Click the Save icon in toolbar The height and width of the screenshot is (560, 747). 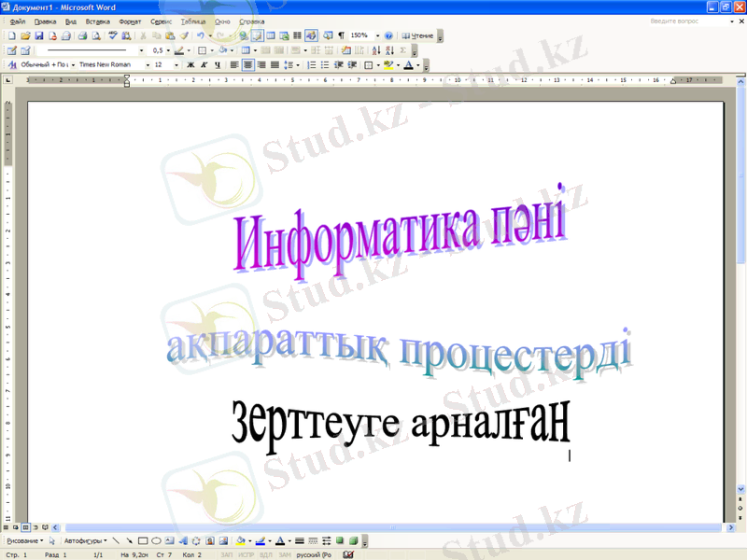tap(39, 35)
